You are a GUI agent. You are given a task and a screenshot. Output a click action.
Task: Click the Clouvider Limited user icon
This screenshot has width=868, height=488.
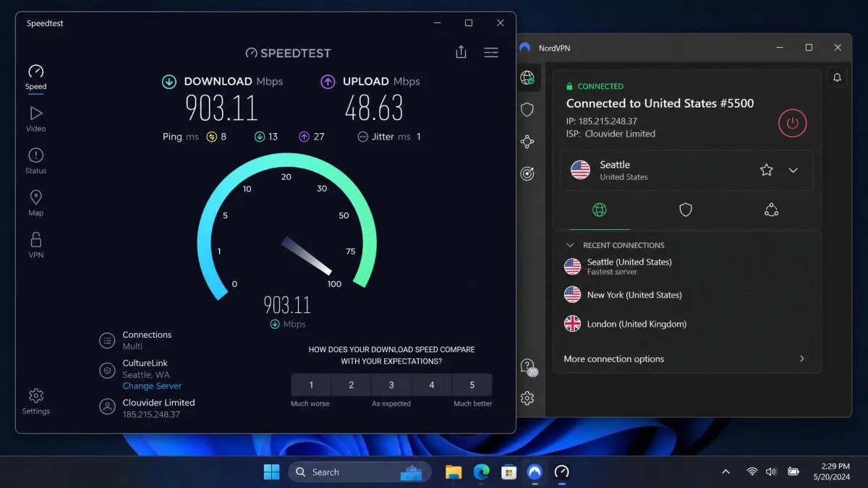[107, 406]
